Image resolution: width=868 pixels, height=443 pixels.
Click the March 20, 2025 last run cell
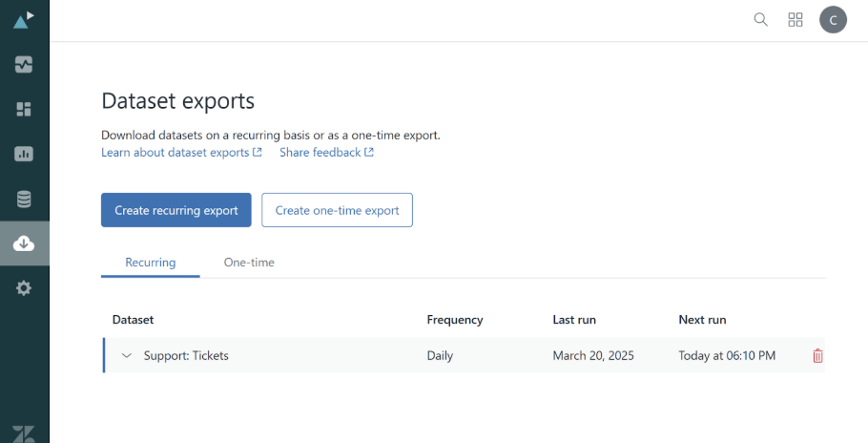pos(593,355)
